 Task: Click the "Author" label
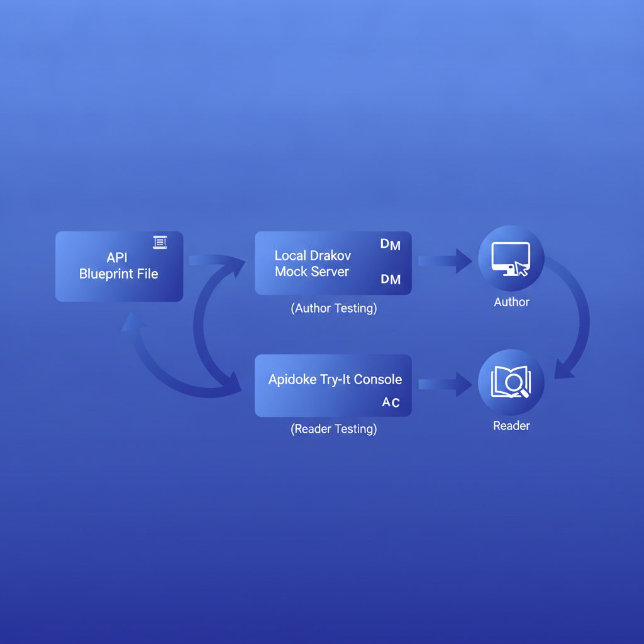[x=511, y=302]
